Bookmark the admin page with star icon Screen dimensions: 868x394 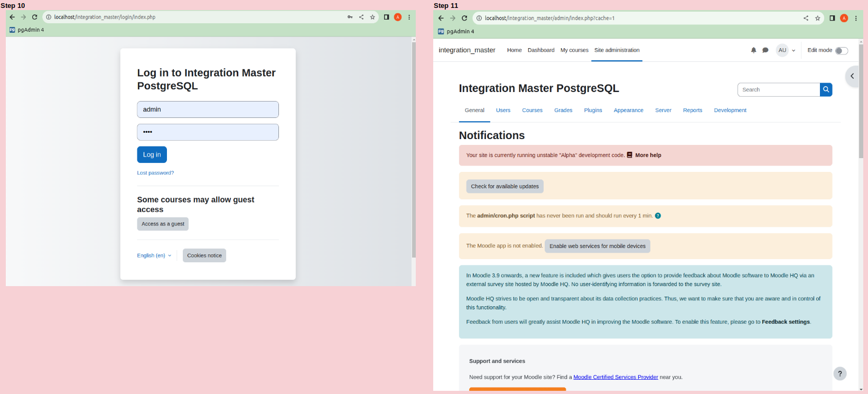click(817, 18)
